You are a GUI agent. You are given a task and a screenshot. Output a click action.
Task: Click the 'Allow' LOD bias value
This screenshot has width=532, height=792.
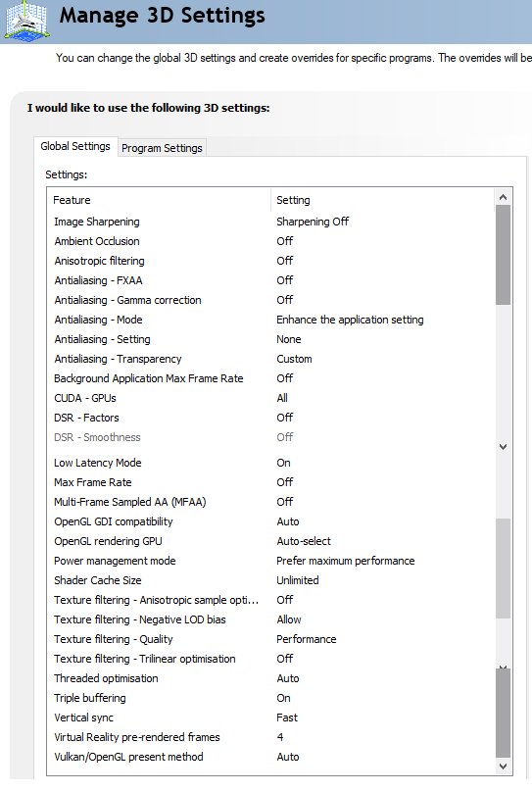click(x=289, y=619)
